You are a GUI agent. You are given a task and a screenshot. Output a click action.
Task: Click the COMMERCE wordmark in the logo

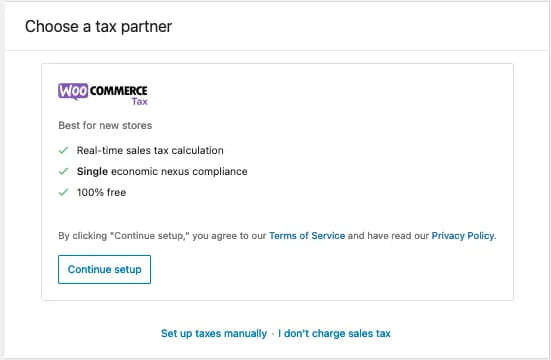click(118, 91)
